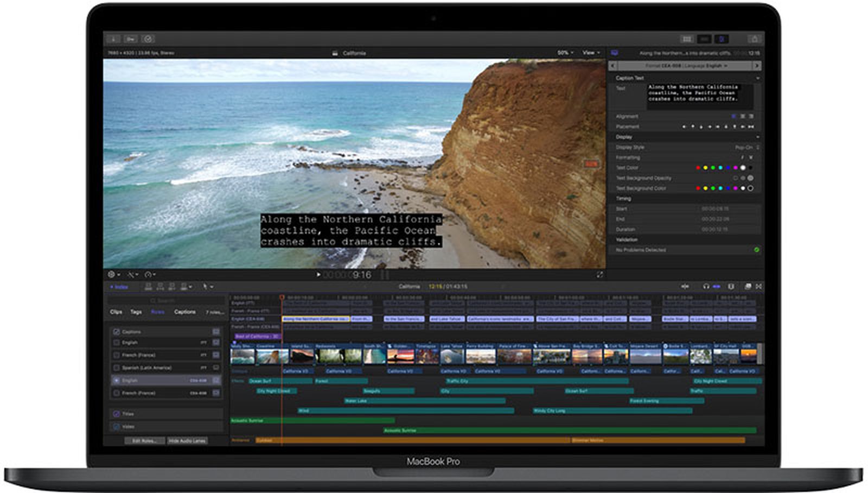
Task: Expand viewer to full screen
Action: pyautogui.click(x=599, y=275)
